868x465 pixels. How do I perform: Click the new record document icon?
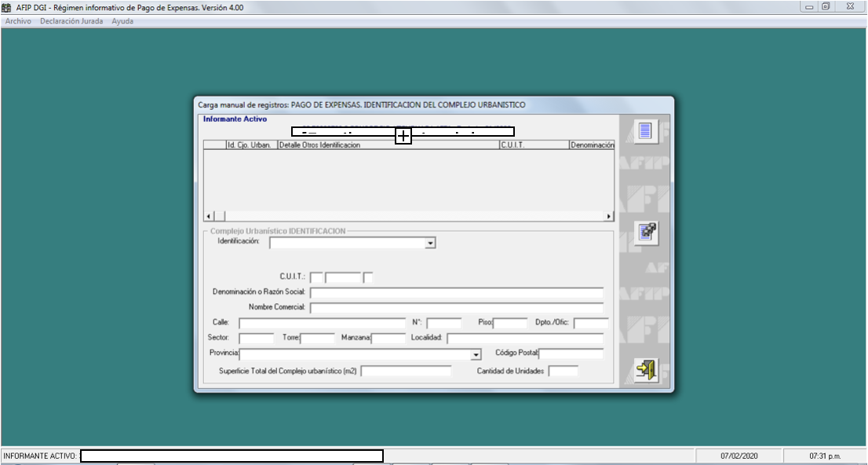(645, 130)
